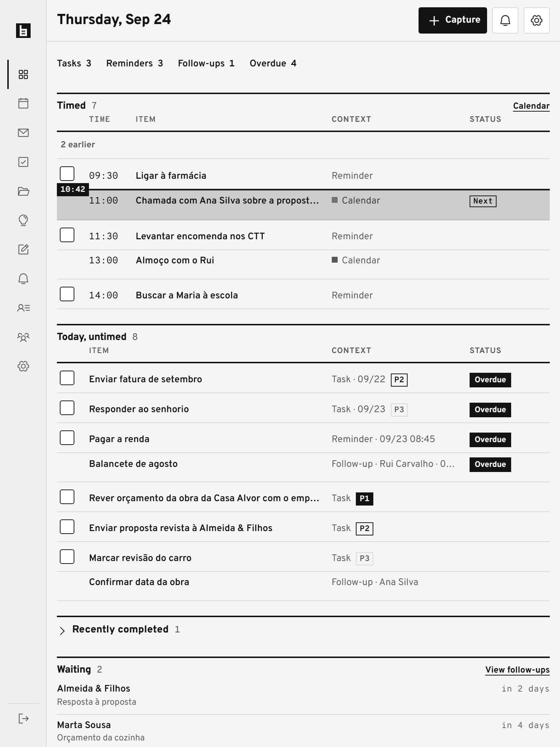Click the 10:42 current time marker

pos(73,189)
